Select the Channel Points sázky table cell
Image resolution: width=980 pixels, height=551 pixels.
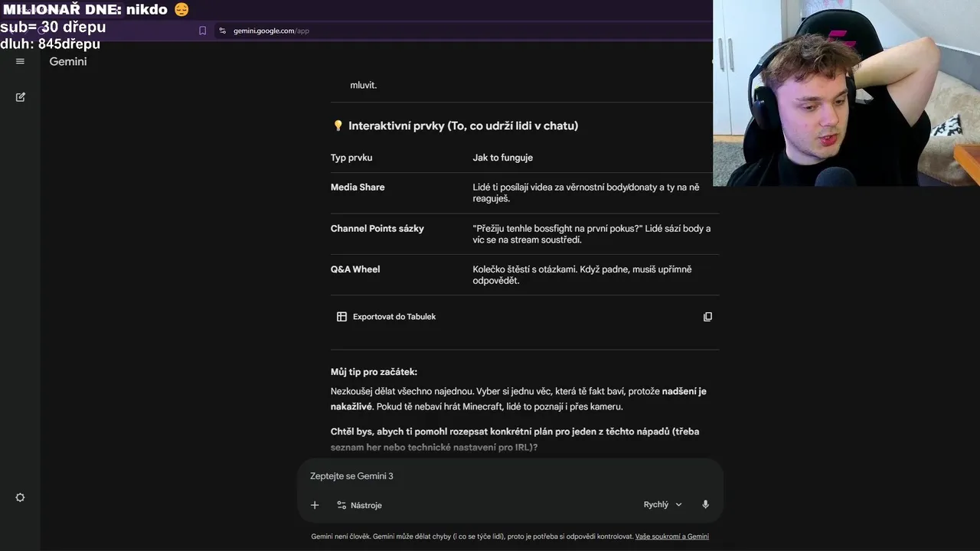coord(377,229)
